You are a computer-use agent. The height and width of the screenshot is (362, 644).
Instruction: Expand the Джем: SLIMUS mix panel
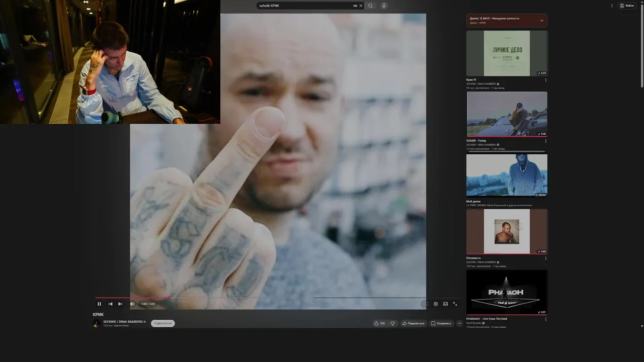point(541,21)
